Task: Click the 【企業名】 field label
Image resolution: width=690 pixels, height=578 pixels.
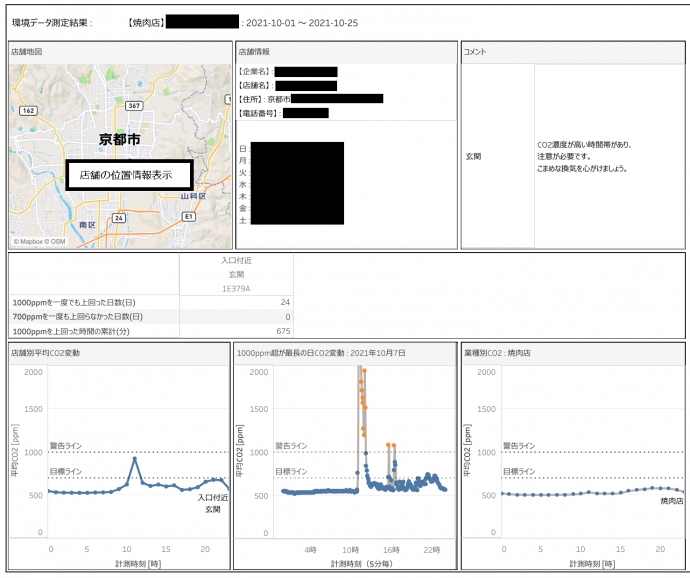Action: 255,71
